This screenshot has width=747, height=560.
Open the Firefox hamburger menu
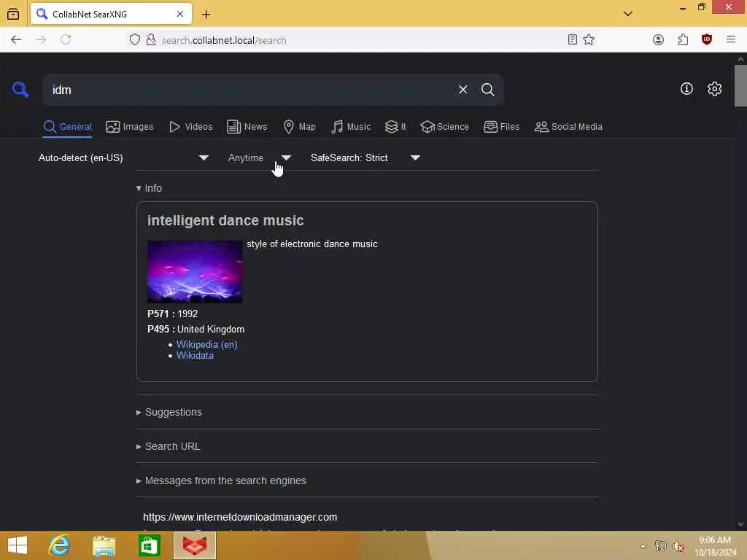pos(731,40)
